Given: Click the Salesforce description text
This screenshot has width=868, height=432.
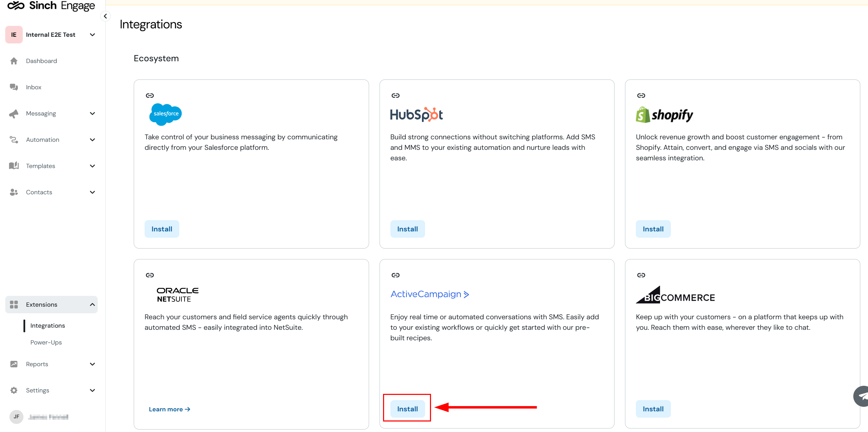Looking at the screenshot, I should pyautogui.click(x=241, y=142).
